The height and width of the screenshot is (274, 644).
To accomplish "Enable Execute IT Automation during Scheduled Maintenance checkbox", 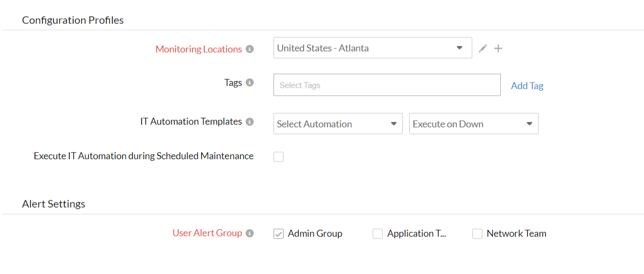I will 278,157.
